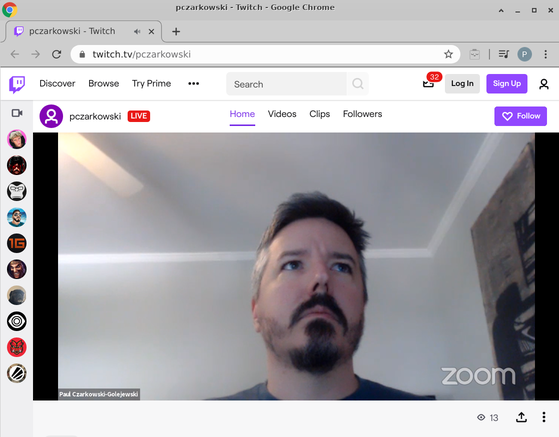Switch to the Clips tab
Viewport: 559px width, 437px height.
click(x=319, y=114)
